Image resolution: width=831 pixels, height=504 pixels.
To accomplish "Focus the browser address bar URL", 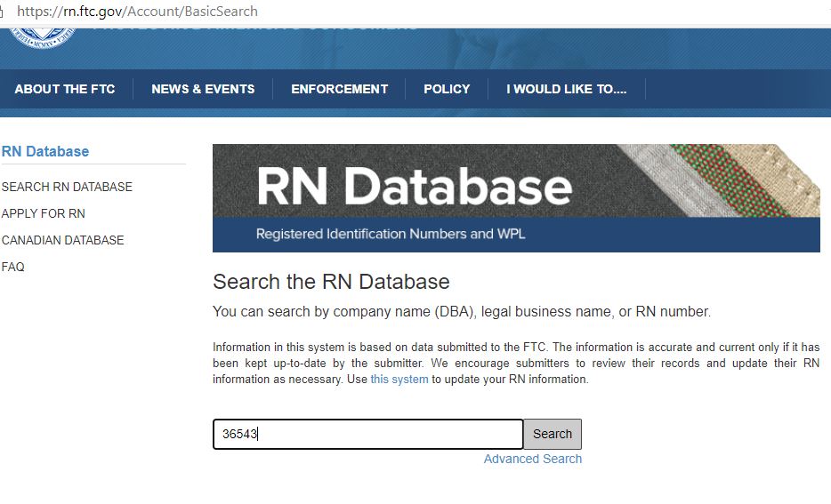I will [x=138, y=12].
